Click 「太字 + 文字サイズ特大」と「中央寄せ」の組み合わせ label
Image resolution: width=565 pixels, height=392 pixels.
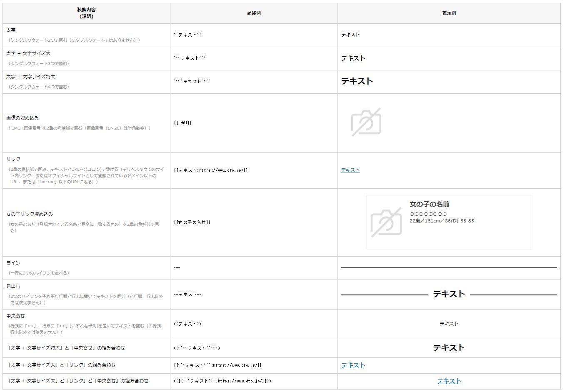66,348
